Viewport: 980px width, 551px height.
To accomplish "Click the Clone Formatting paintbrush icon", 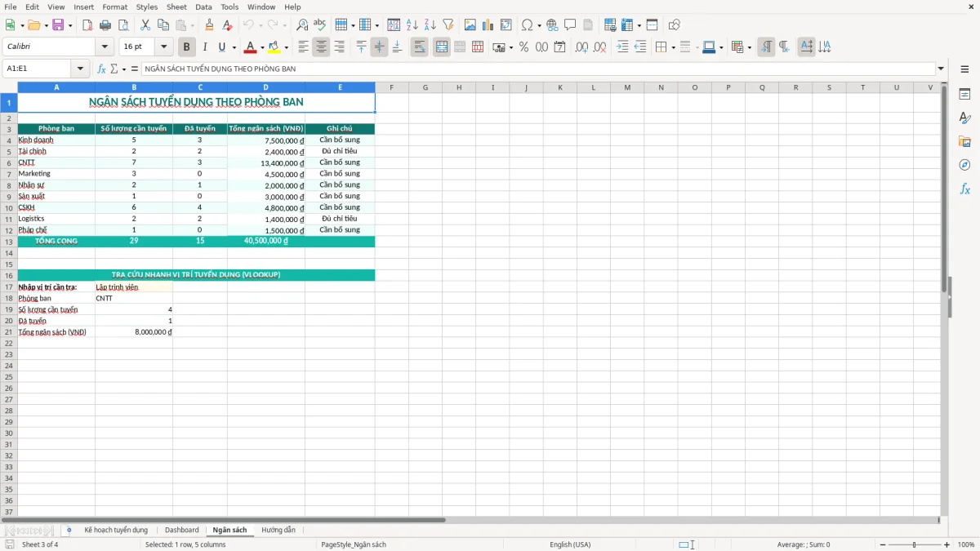I will coord(209,25).
